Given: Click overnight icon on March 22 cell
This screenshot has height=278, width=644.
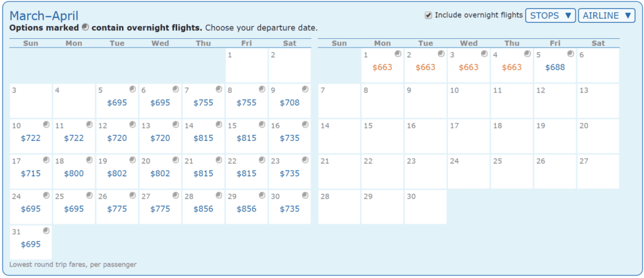Looking at the screenshot, I should tap(262, 160).
